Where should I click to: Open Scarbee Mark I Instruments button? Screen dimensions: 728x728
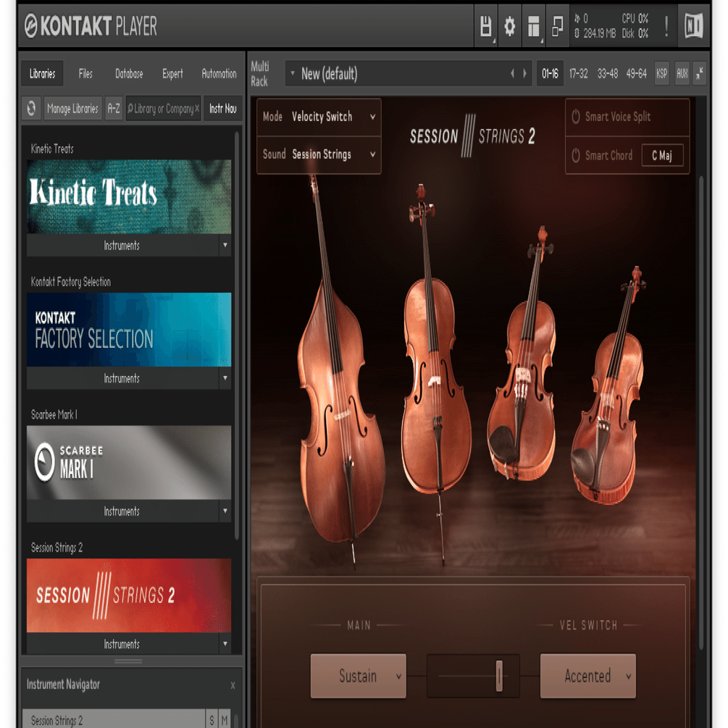[x=122, y=511]
